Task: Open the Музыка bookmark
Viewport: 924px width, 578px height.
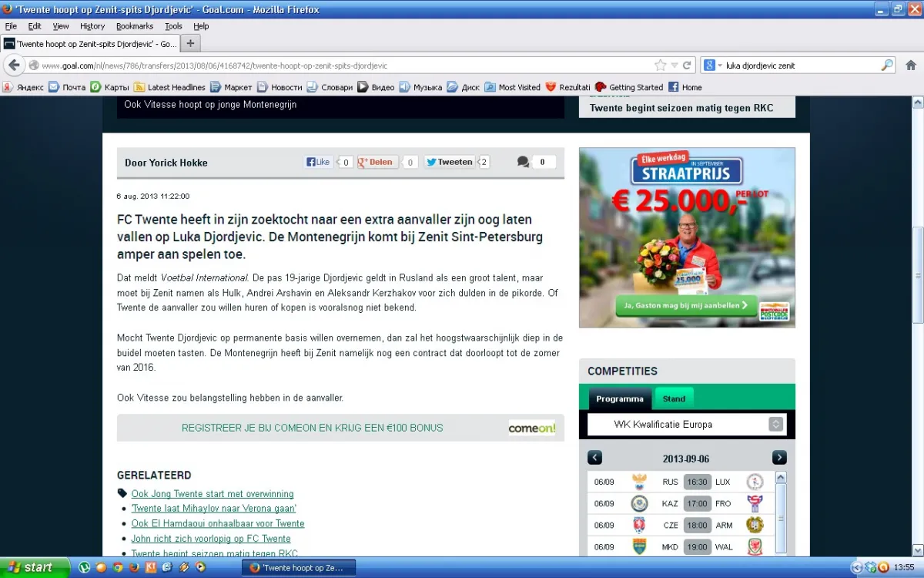Action: coord(420,87)
